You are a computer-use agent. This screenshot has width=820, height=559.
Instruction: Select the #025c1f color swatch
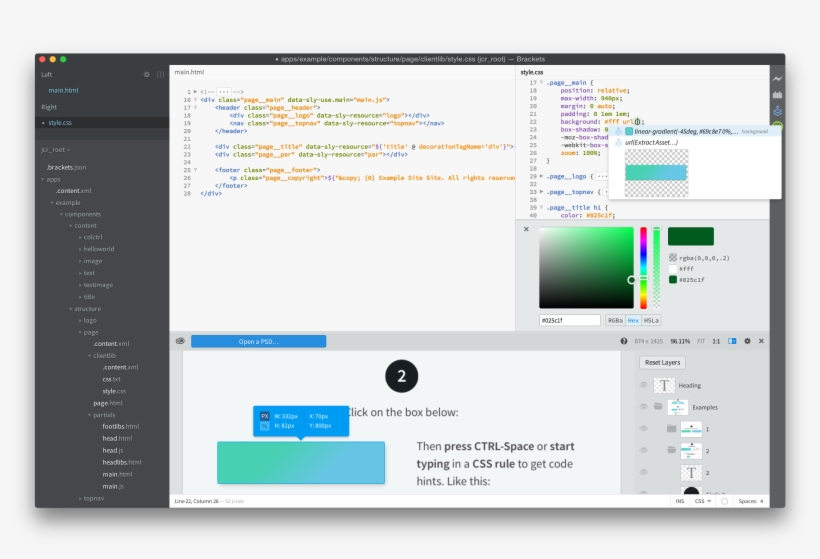[x=673, y=279]
